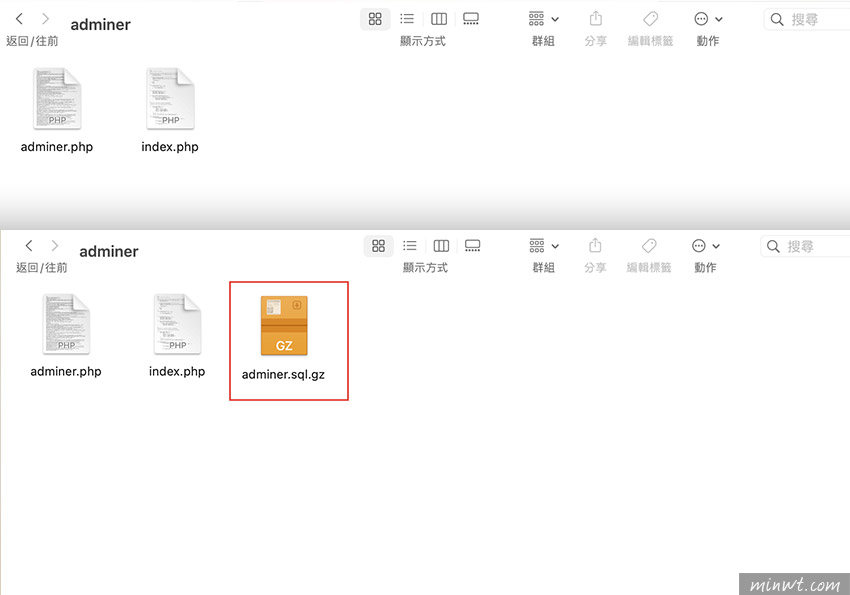Click adminer title in upper window
The image size is (850, 595).
pyautogui.click(x=101, y=24)
